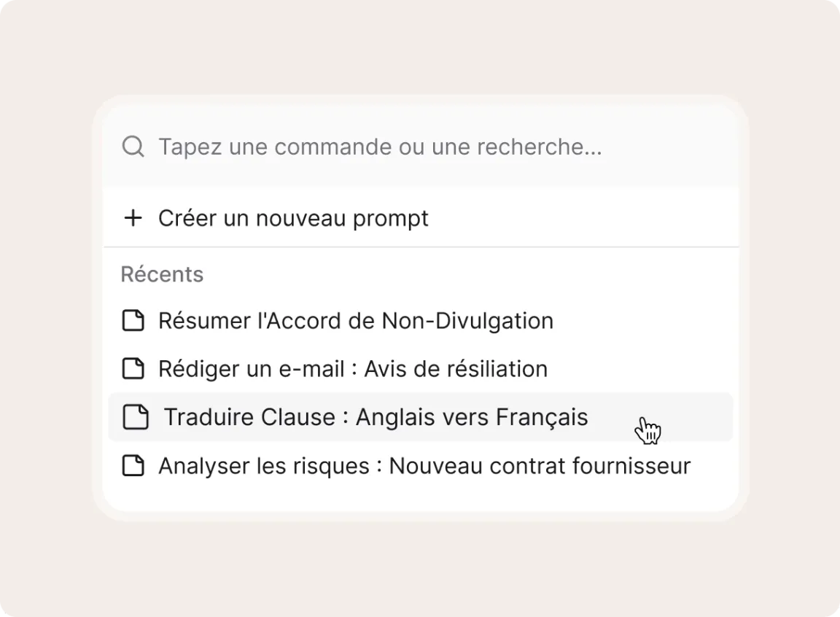This screenshot has height=617, width=840.
Task: Click the "Récents" section header
Action: (x=162, y=274)
